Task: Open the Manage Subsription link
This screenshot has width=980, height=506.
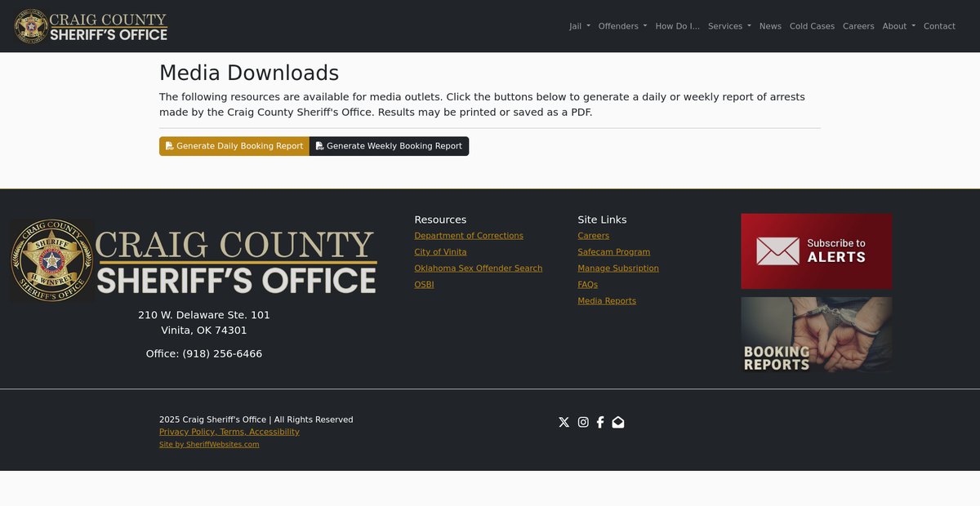Action: point(618,269)
